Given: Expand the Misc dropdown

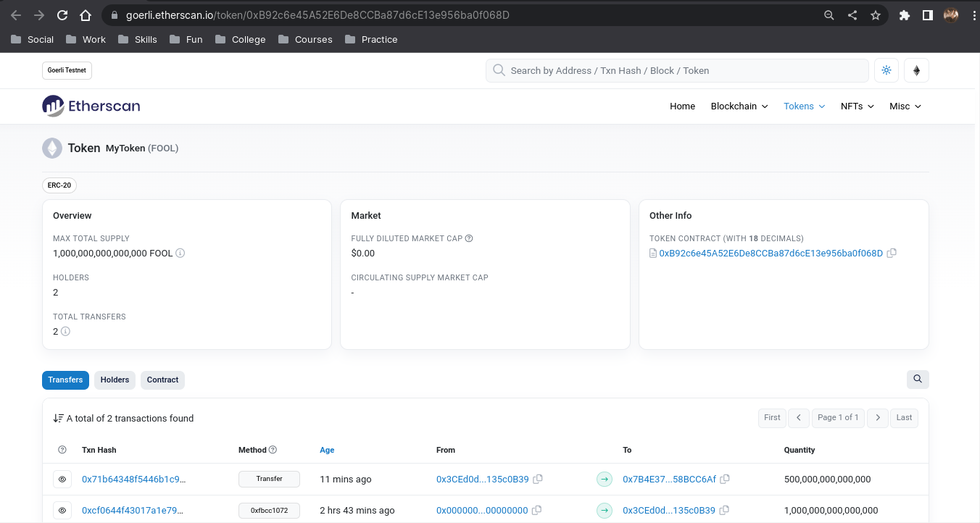Looking at the screenshot, I should point(904,106).
